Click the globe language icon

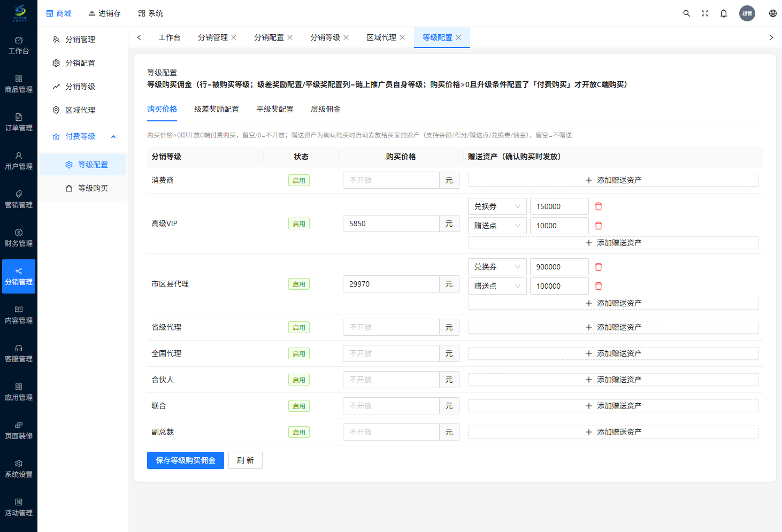pos(773,13)
